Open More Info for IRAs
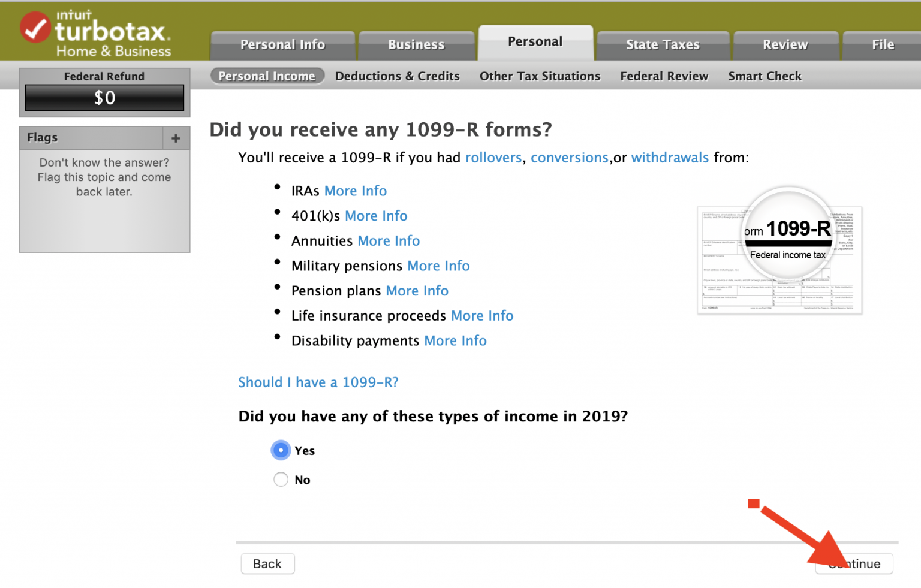The image size is (921, 588). pyautogui.click(x=356, y=191)
